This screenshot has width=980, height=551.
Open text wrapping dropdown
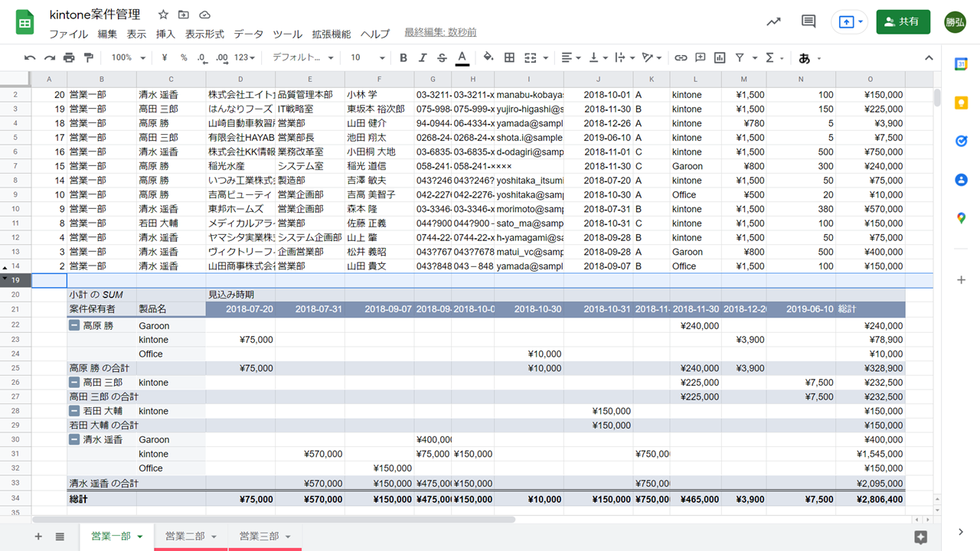point(625,57)
